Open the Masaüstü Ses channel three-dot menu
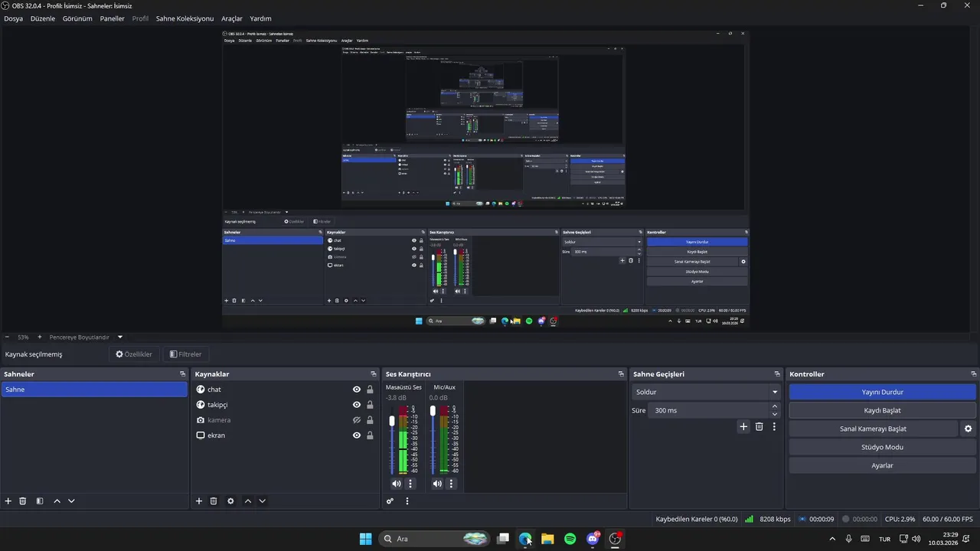 click(410, 484)
